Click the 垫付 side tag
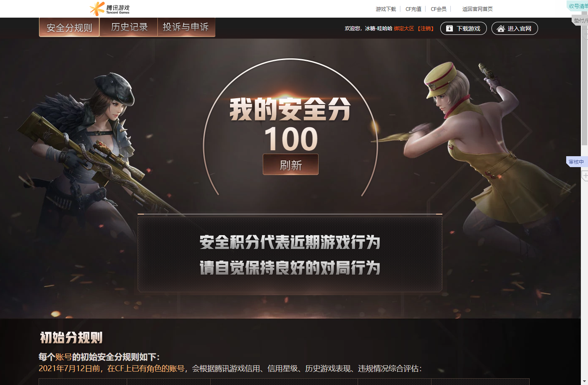Image resolution: width=588 pixels, height=385 pixels. (580, 21)
